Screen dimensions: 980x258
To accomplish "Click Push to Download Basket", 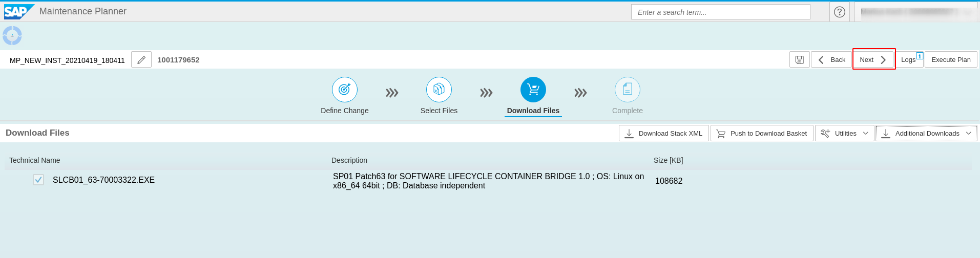I will 762,134.
